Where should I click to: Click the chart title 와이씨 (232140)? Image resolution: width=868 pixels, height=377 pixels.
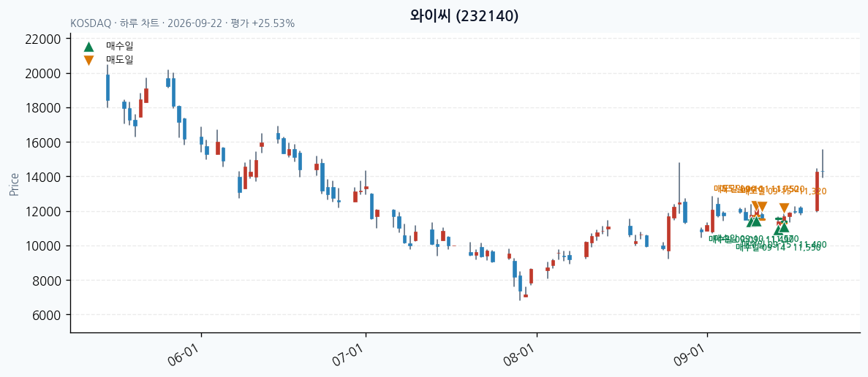pyautogui.click(x=464, y=16)
